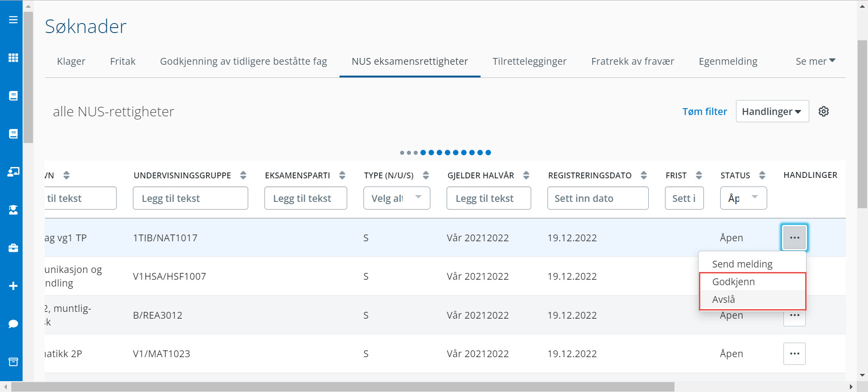
Task: Sort by Registreringsdato column
Action: pyautogui.click(x=644, y=175)
